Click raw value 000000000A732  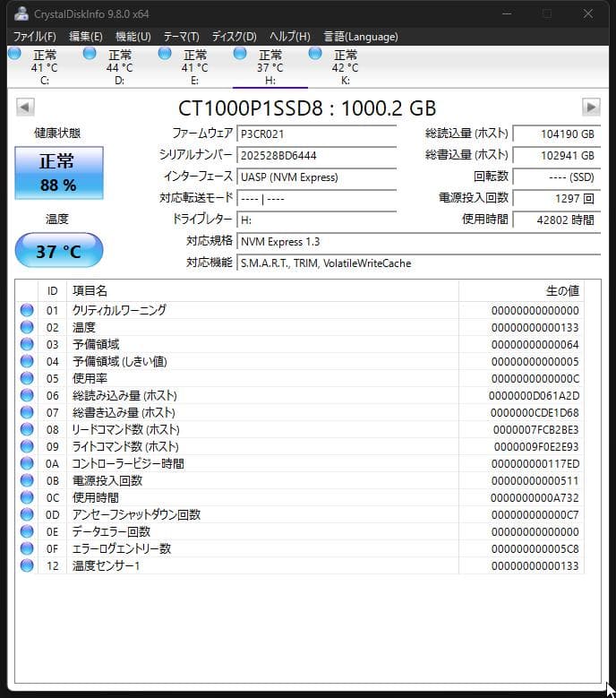535,497
